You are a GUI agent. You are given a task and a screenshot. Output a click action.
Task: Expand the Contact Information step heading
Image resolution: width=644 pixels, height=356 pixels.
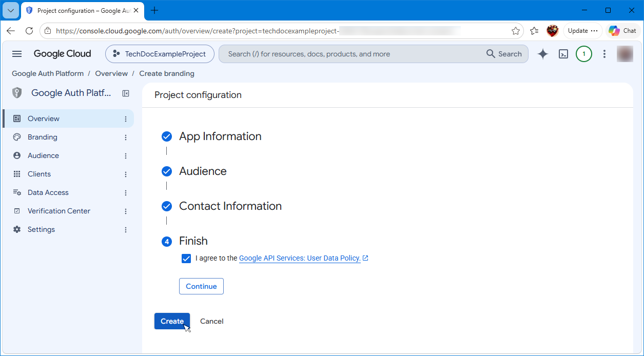230,206
